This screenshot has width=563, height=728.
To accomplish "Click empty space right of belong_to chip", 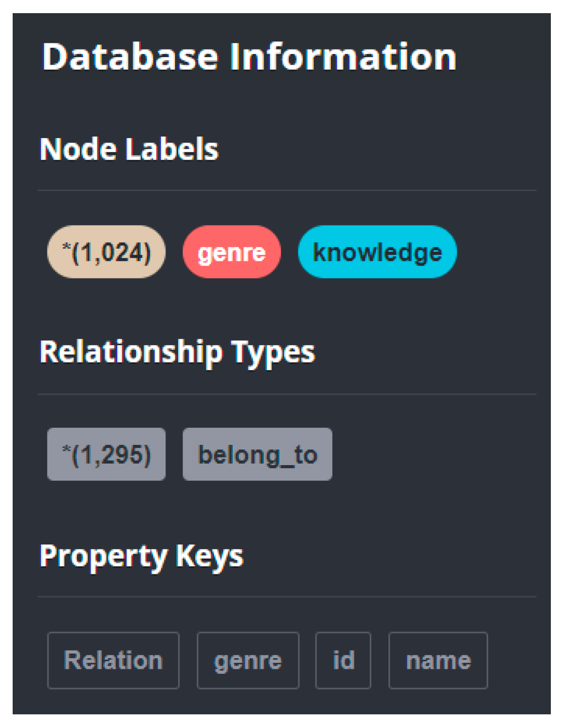I will [x=435, y=454].
